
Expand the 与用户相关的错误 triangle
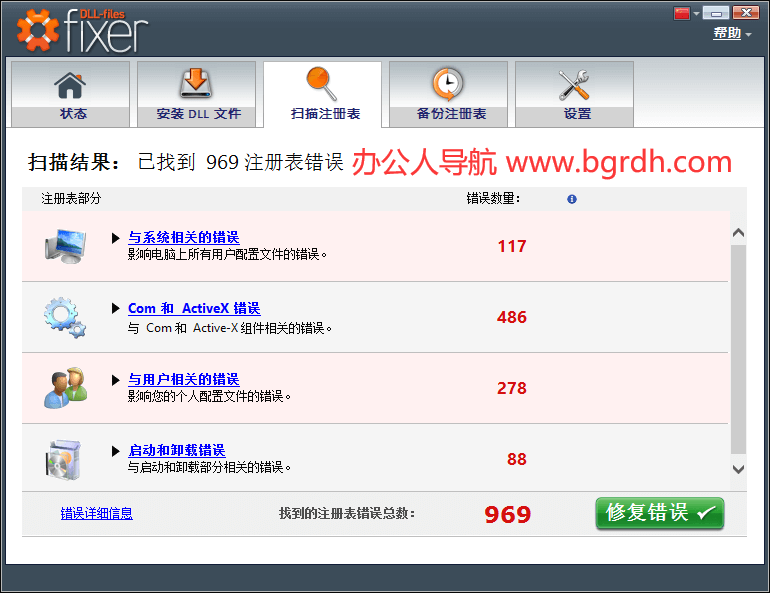coord(115,380)
